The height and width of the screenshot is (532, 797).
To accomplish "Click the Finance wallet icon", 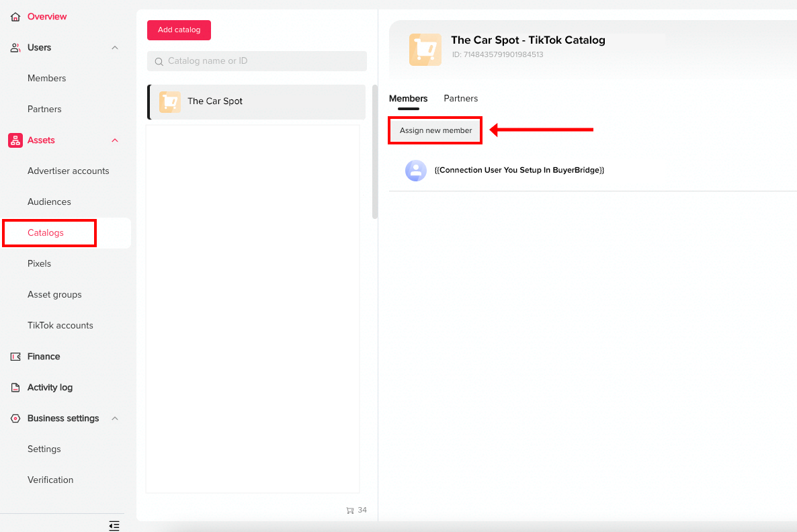I will coord(15,357).
